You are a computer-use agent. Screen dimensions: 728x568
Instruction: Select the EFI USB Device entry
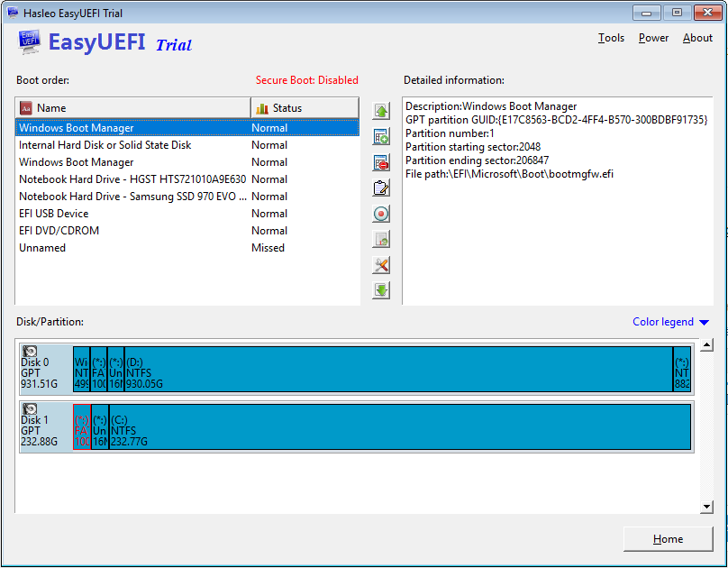coord(187,214)
